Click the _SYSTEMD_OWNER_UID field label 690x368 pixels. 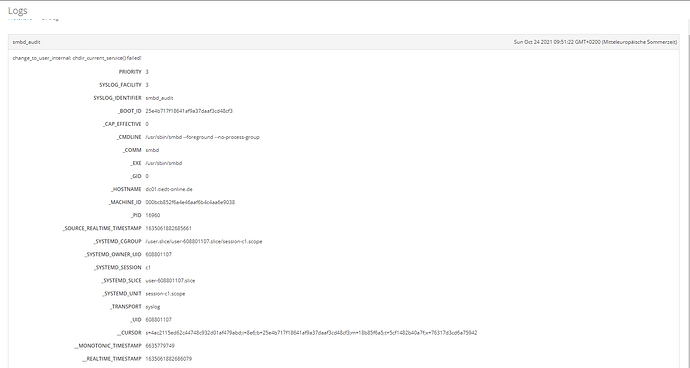click(113, 254)
